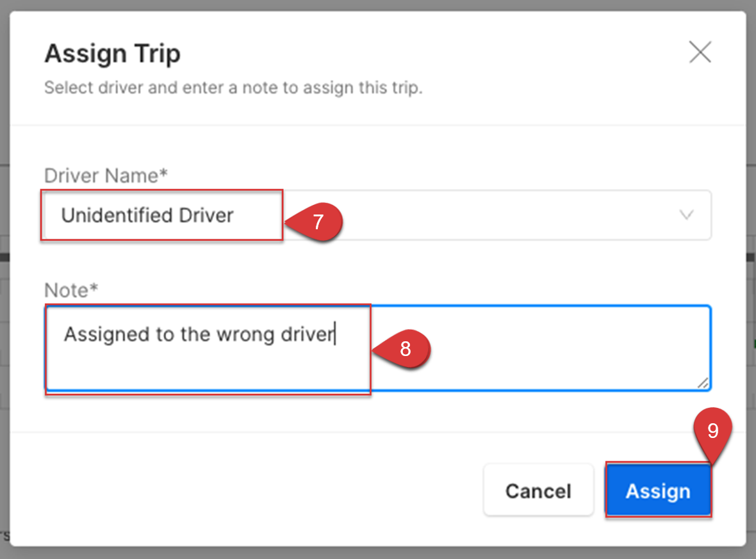Click the Driver Name* field label
The image size is (756, 559).
click(x=106, y=175)
